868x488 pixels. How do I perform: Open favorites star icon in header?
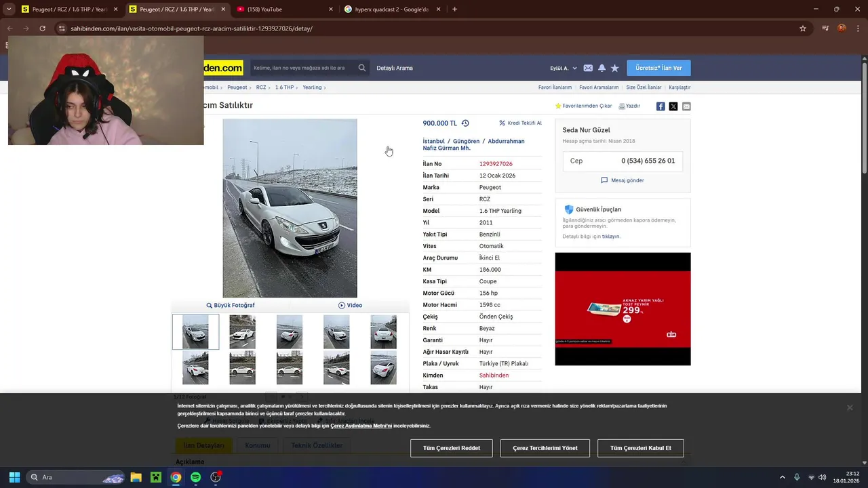click(x=615, y=68)
